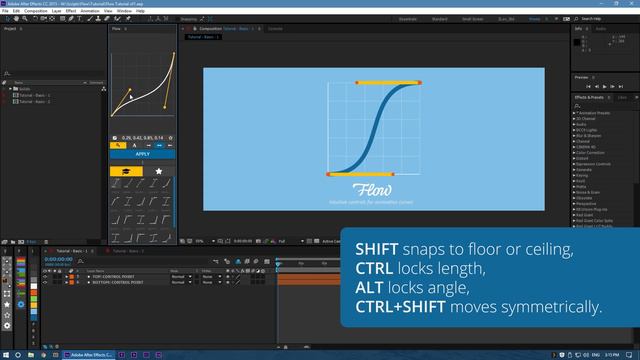This screenshot has width=640, height=360.
Task: Select the Pen tool in the toolbar
Action: 71,19
